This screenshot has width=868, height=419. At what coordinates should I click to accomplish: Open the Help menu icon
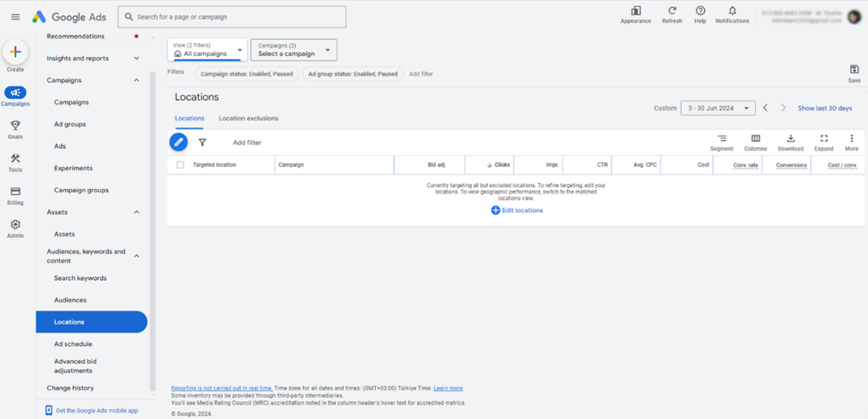tap(700, 11)
